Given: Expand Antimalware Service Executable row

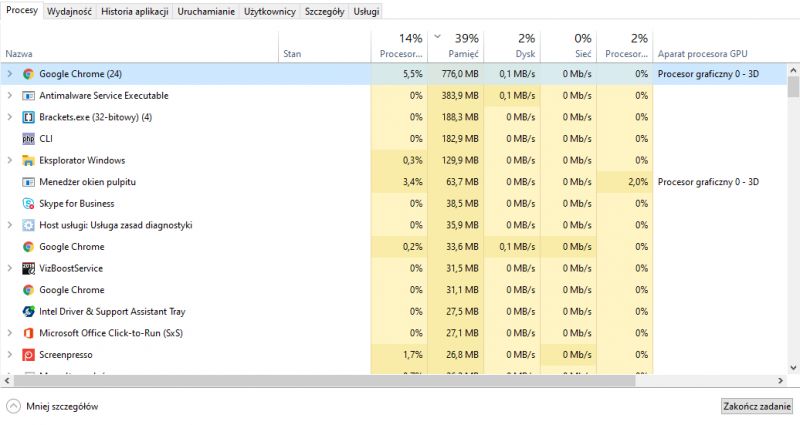Looking at the screenshot, I should pyautogui.click(x=9, y=95).
